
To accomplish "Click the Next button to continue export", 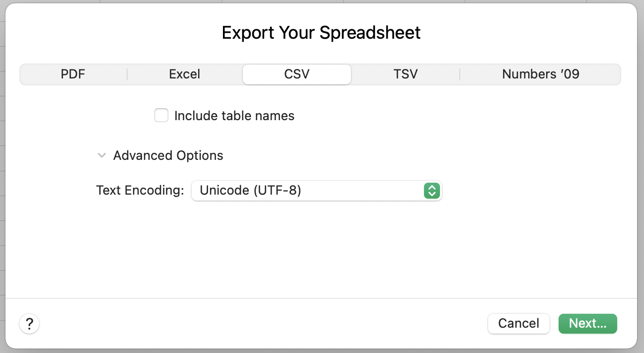I will click(587, 323).
